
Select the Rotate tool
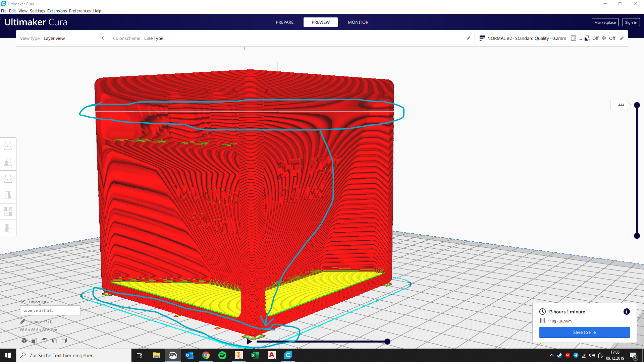8,179
